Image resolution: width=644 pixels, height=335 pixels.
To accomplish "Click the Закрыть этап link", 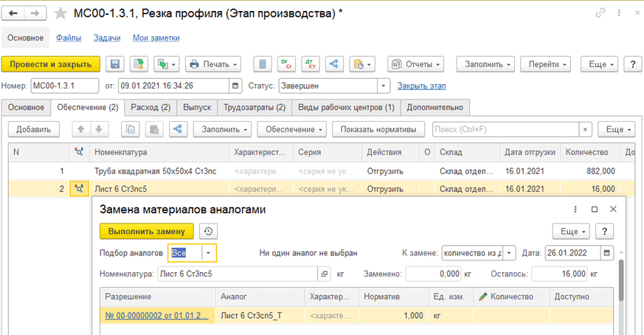I will click(x=421, y=86).
